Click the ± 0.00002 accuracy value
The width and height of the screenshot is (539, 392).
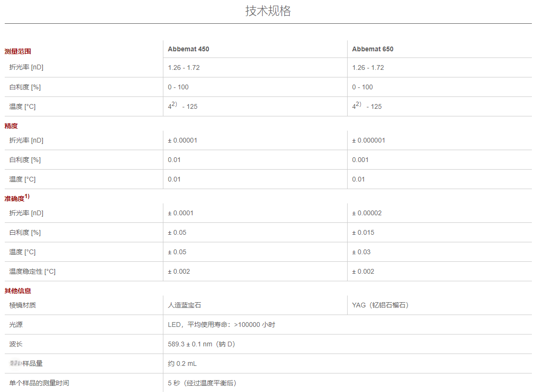click(367, 213)
